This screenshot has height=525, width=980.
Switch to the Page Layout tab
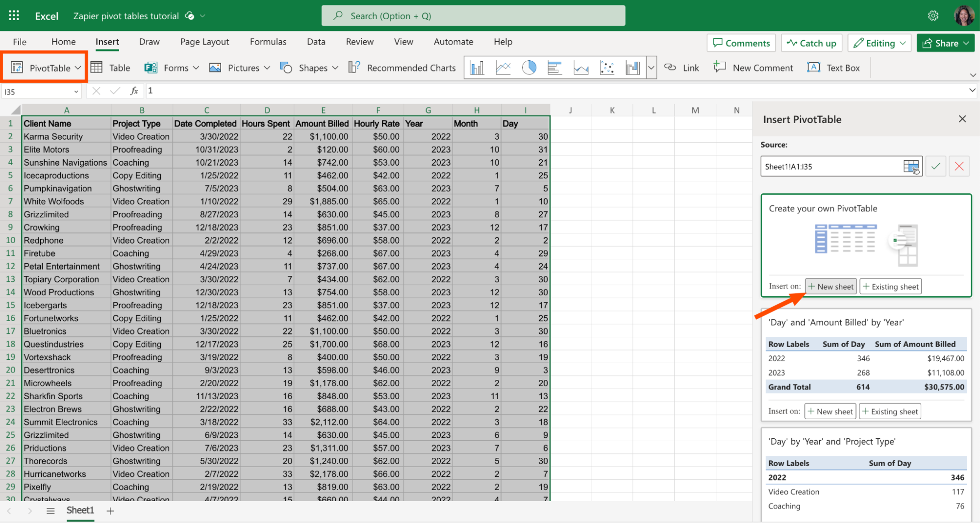point(204,42)
